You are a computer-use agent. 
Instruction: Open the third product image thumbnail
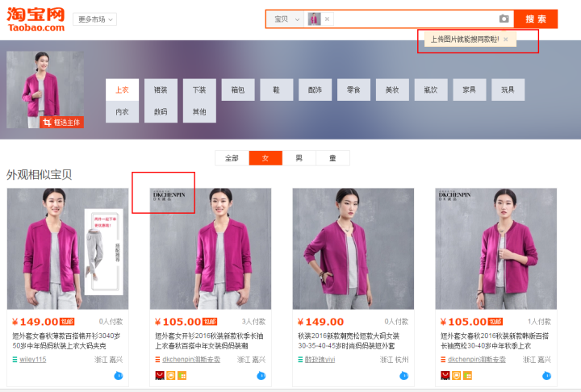(353, 248)
